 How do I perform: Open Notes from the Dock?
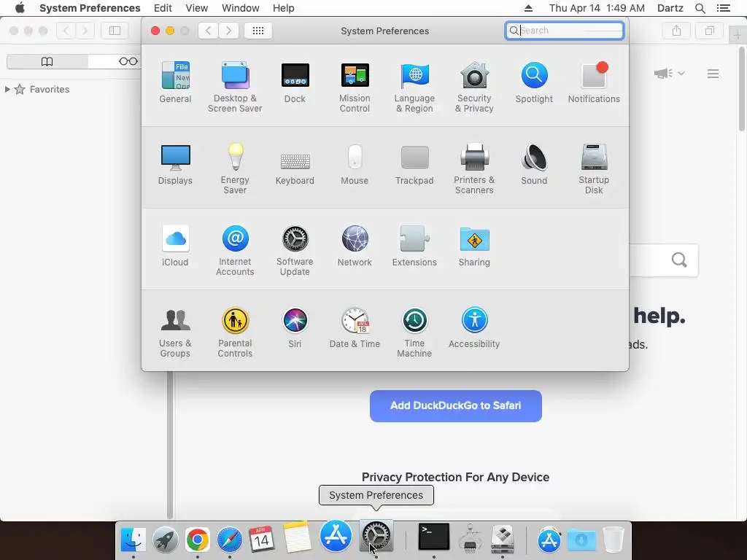(x=297, y=537)
